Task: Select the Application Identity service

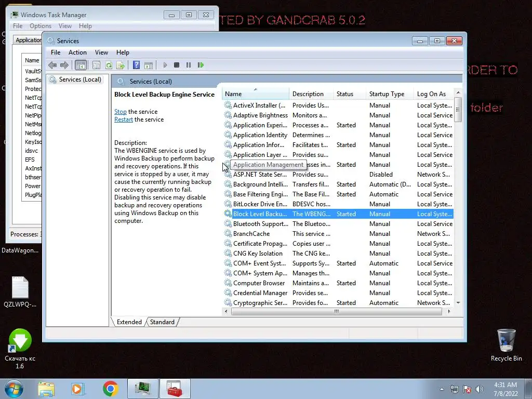Action: (338, 135)
